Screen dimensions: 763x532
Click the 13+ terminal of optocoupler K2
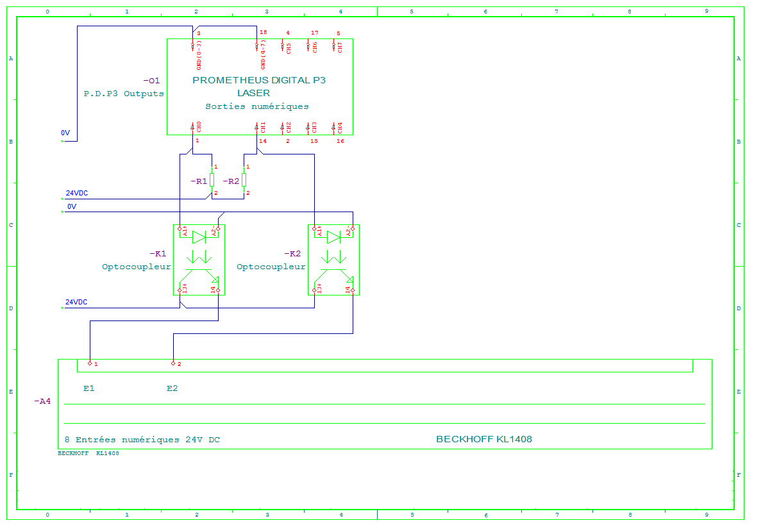coord(314,291)
